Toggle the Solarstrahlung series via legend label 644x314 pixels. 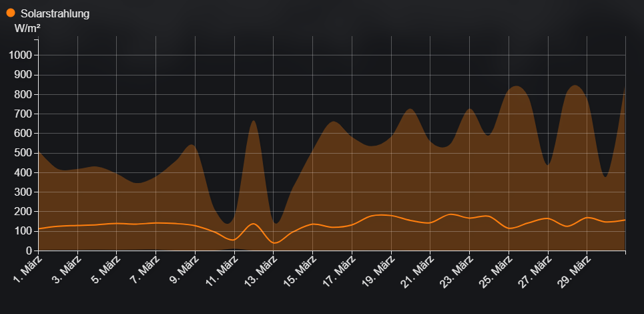click(55, 13)
